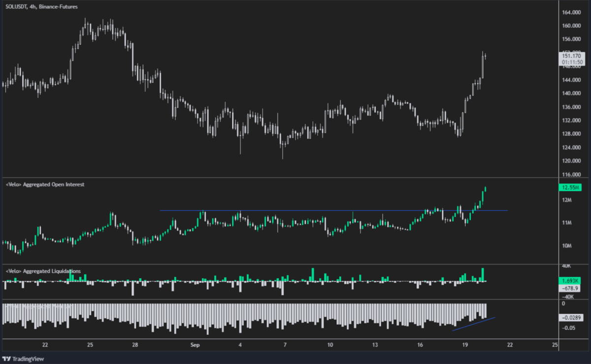Screen dimensions: 591x364
Task: Click the 10M open interest scale label
Action: click(565, 246)
